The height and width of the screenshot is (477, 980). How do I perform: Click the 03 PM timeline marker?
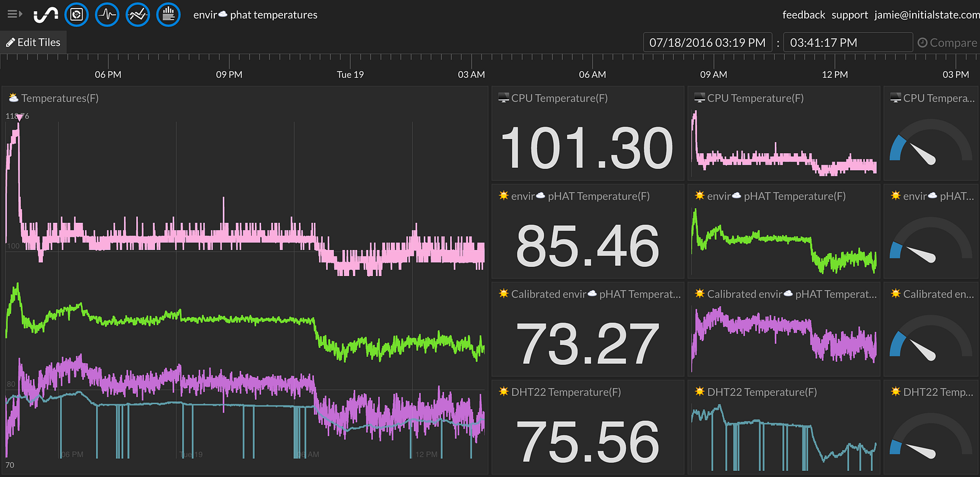[x=956, y=74]
